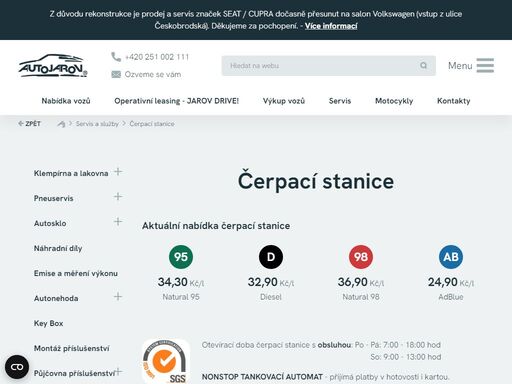Click NONSTOP TANKOVACÍ AUTOMAT text
Viewport: 512px width, 384px height.
262,377
